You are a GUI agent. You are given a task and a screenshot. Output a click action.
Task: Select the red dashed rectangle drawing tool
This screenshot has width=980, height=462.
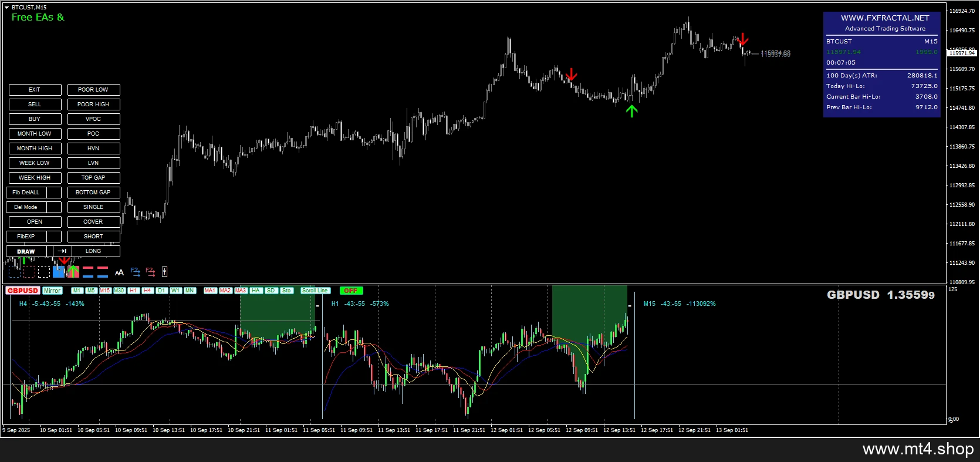point(29,272)
